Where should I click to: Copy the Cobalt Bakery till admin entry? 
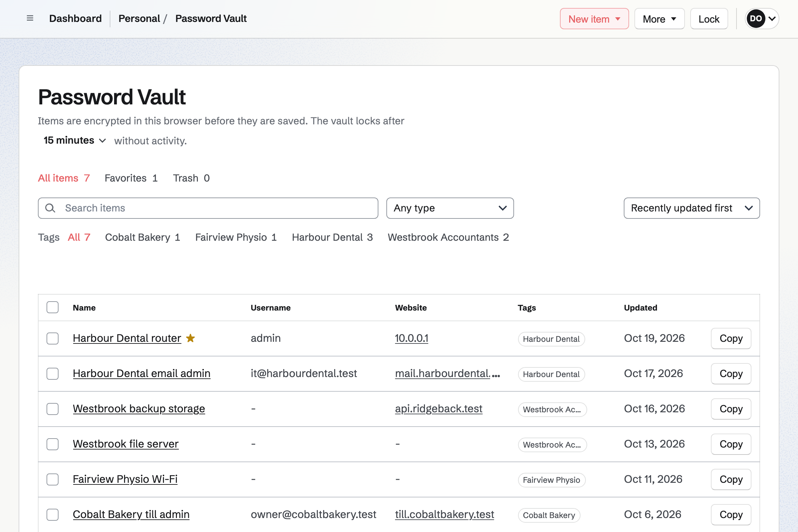731,515
